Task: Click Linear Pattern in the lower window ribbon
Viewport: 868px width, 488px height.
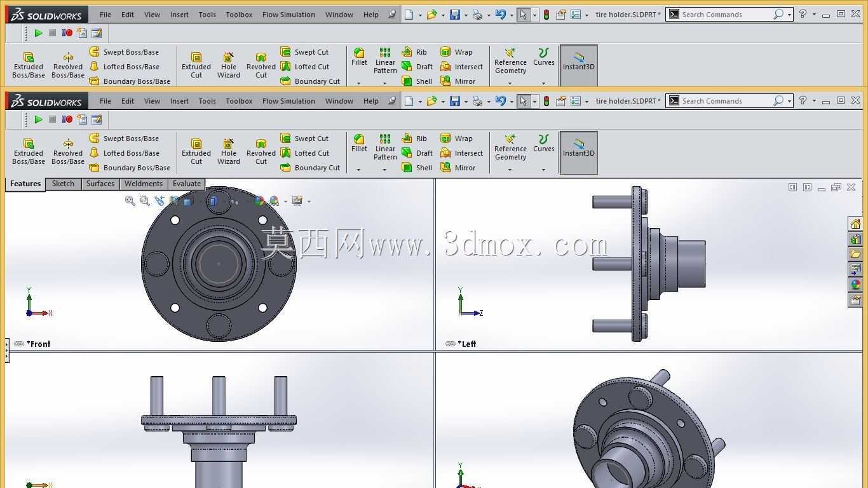Action: tap(385, 147)
